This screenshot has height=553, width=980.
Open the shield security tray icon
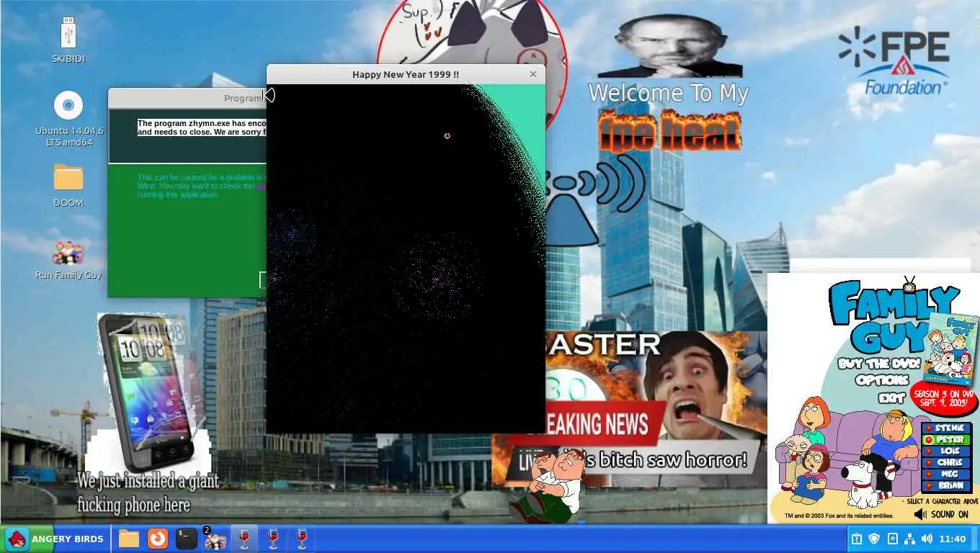874,539
